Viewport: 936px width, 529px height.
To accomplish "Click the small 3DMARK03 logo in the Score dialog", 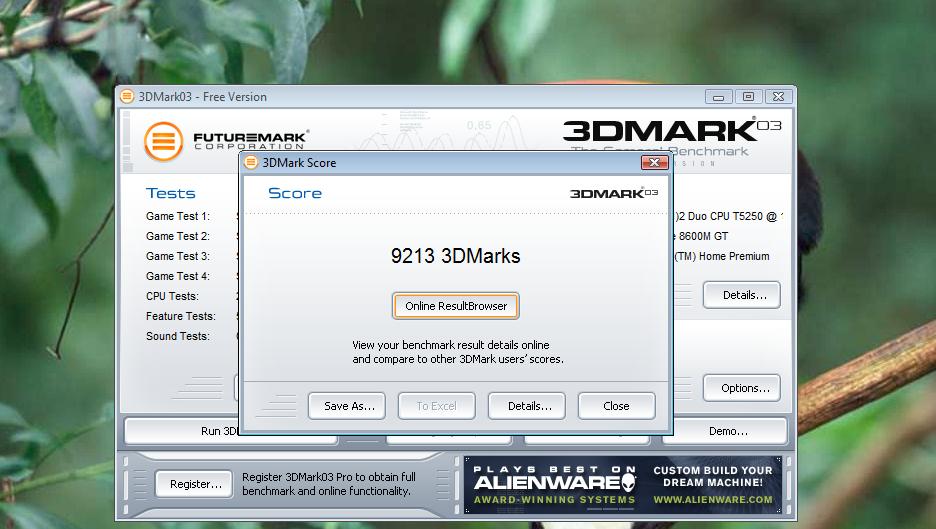I will pos(614,193).
